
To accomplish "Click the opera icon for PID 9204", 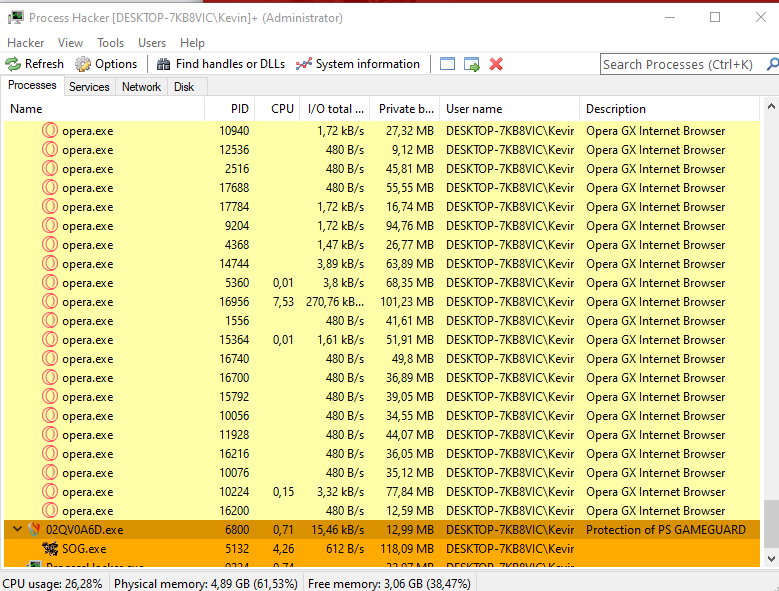I will (50, 225).
